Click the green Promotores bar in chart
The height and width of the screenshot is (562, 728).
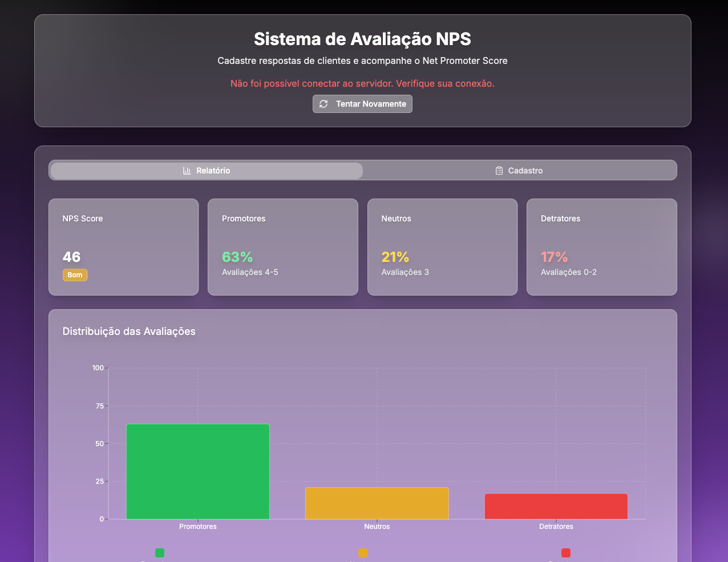coord(198,471)
